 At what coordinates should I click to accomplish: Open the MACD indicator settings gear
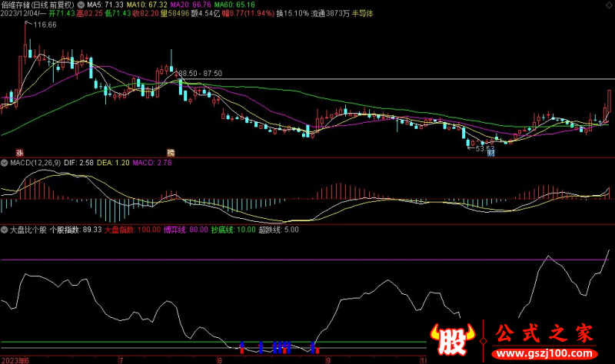pos(4,163)
